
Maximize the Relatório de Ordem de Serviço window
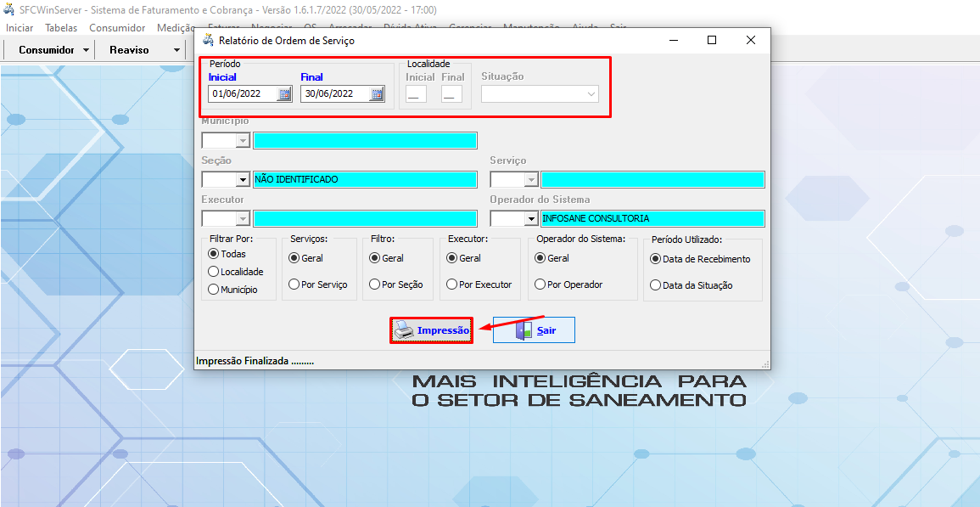point(712,40)
